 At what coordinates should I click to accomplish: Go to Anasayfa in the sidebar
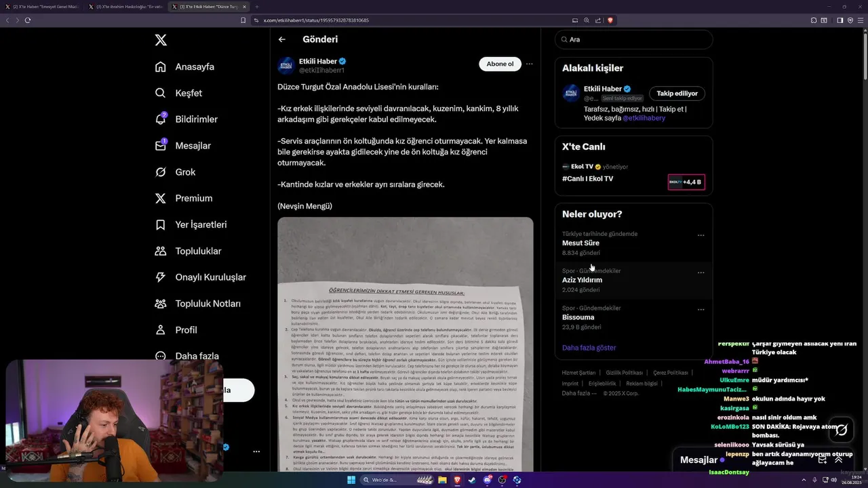point(185,66)
